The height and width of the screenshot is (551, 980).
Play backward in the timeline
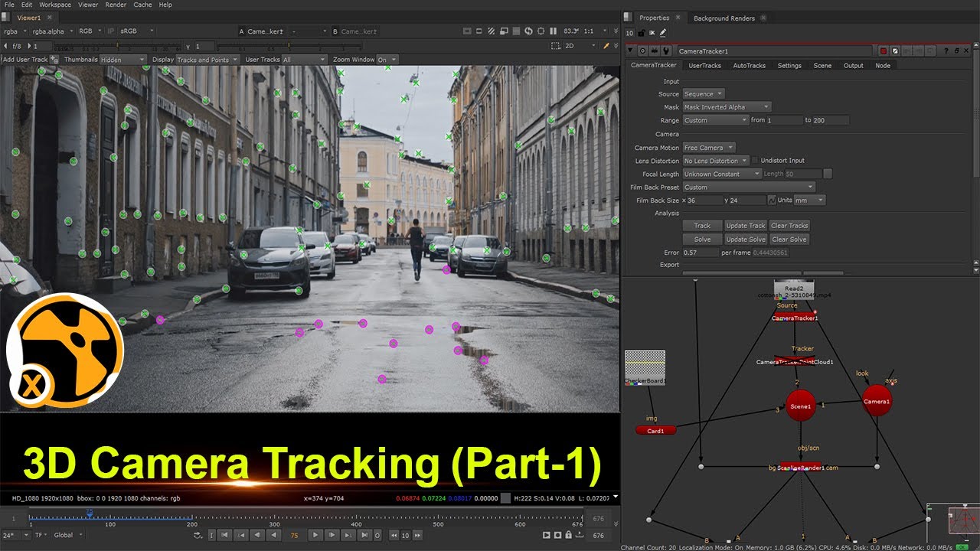[274, 535]
